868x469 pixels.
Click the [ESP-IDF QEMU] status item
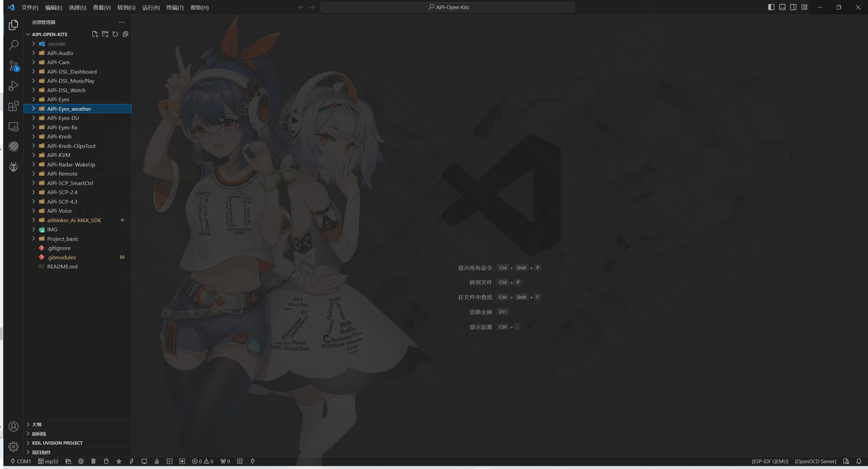tap(770, 461)
